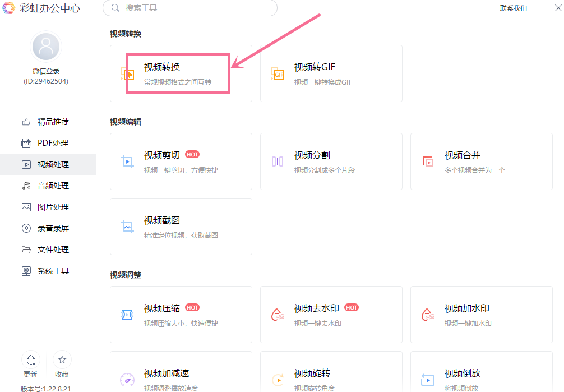Click 微信登录 to sign in
Viewport: 564px width, 392px height.
[46, 71]
